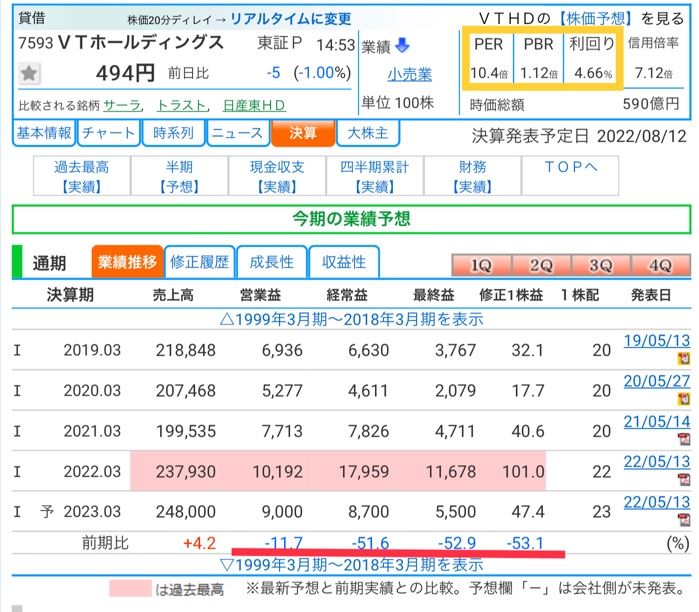The height and width of the screenshot is (612, 699).
Task: Click the 前期比 +4.2 value
Action: pyautogui.click(x=199, y=543)
